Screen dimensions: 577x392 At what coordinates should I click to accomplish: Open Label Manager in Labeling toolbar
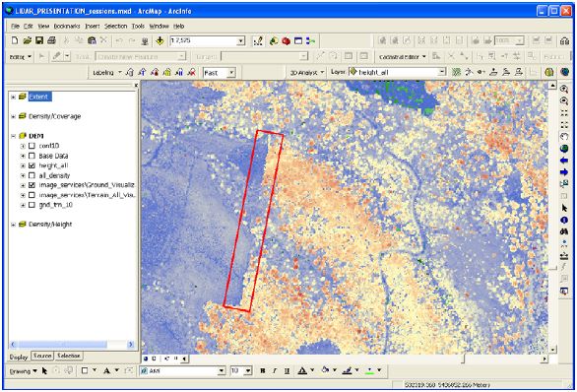tap(129, 73)
